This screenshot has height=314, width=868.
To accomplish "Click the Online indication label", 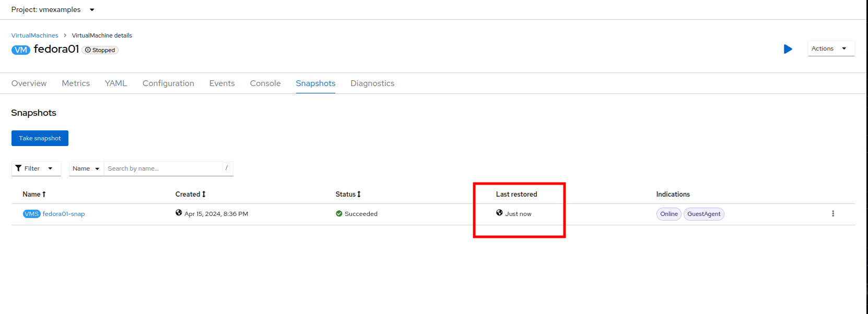I will click(x=669, y=214).
